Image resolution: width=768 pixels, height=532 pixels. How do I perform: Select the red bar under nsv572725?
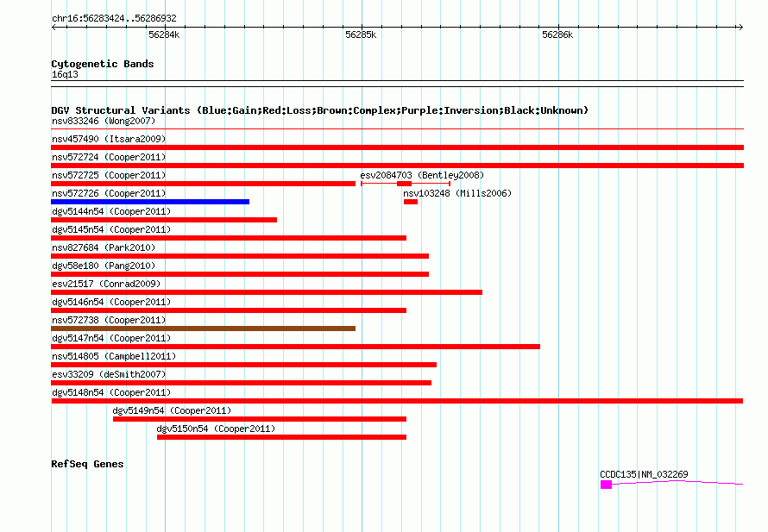click(x=204, y=184)
